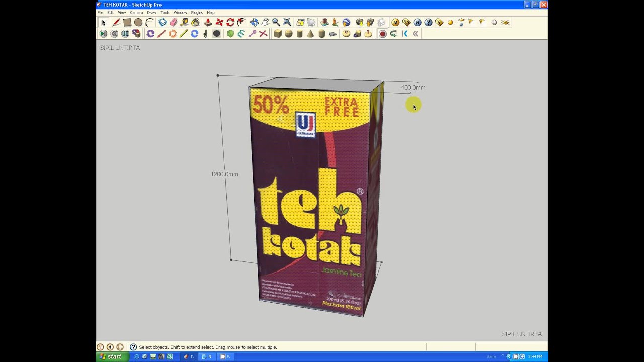The height and width of the screenshot is (362, 644).
Task: Open the Camera menu
Action: 136,12
